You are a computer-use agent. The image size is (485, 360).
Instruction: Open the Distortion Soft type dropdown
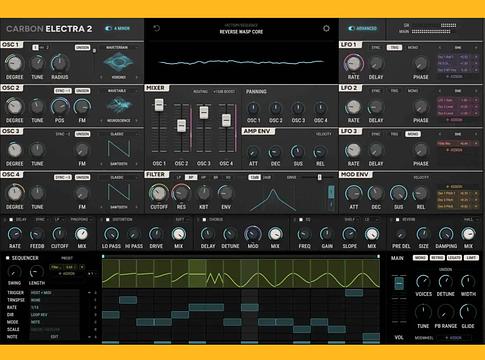(x=182, y=220)
